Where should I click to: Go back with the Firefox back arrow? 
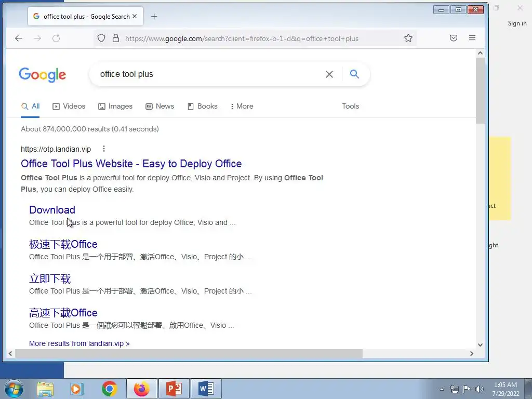pyautogui.click(x=19, y=38)
